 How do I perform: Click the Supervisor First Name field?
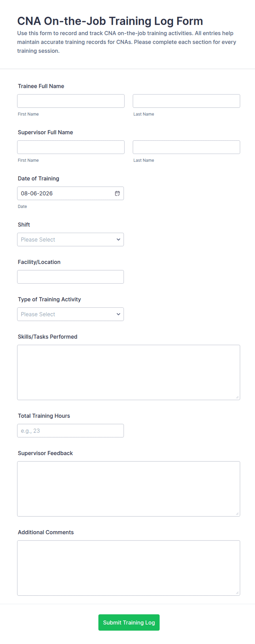71,147
